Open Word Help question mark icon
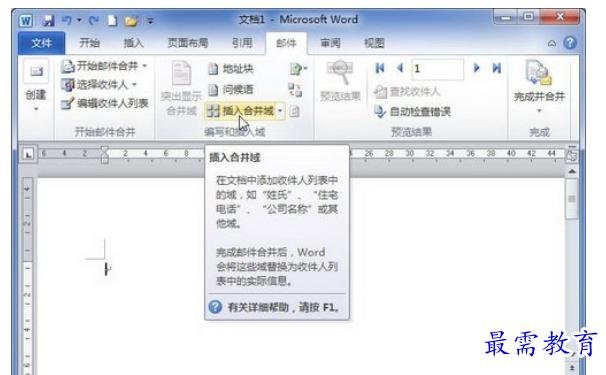 click(570, 43)
